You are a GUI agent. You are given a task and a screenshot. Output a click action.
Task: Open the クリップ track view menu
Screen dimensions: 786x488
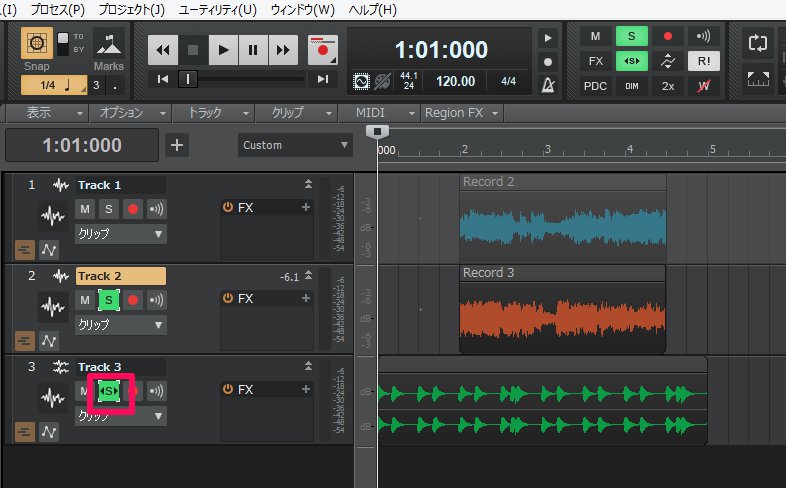297,113
